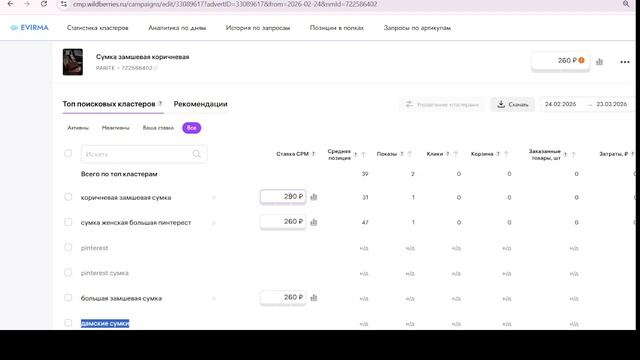Check the дамские сумки row checkbox
This screenshot has height=360, width=640.
68,323
